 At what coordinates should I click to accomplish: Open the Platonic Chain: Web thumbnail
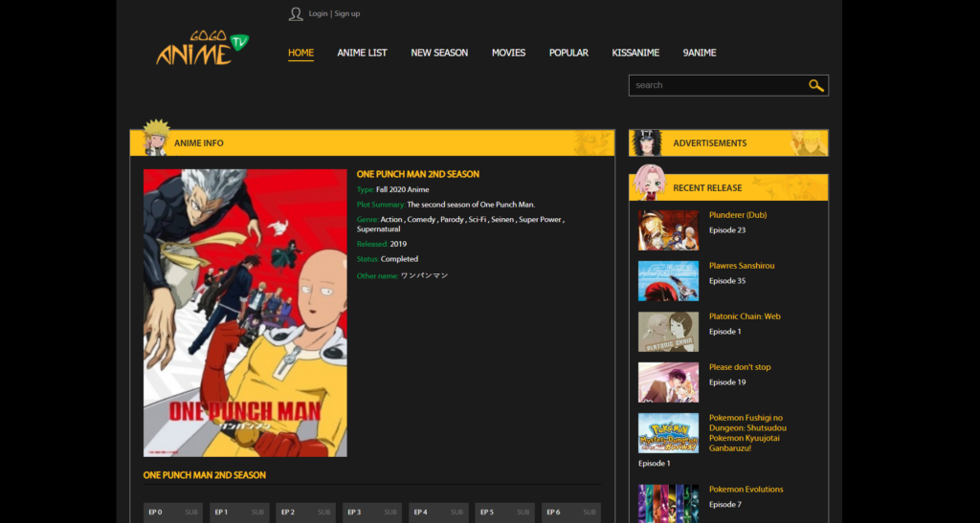[668, 332]
